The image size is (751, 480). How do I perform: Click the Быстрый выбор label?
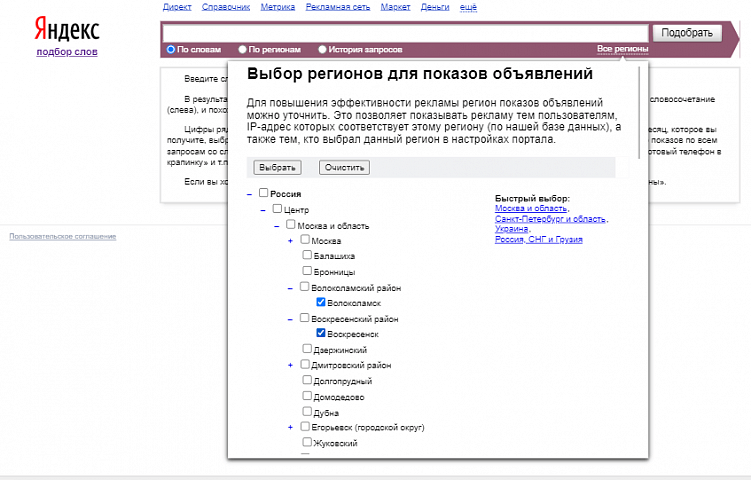[x=532, y=198]
